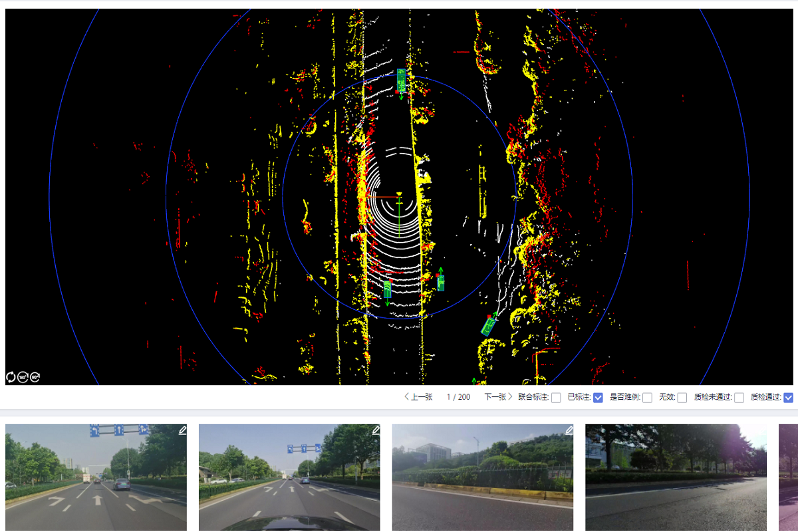The image size is (798, 532).
Task: Rotate point cloud view by 90 degrees
Action: point(35,377)
